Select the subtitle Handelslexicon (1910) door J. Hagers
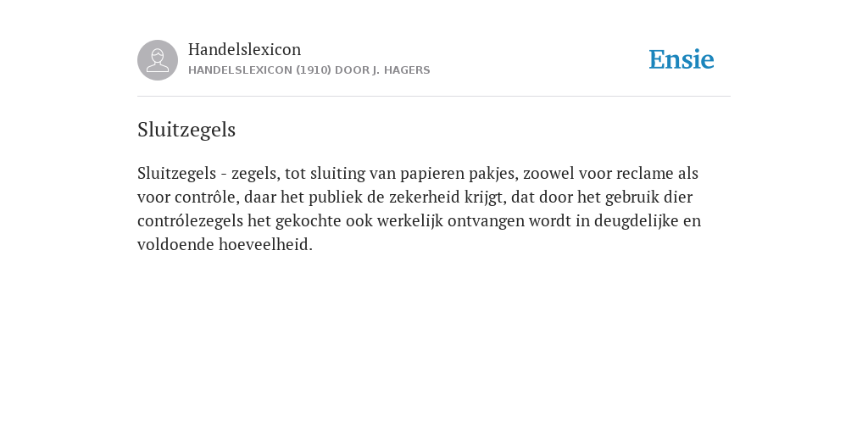This screenshot has height=434, width=868. [x=309, y=70]
